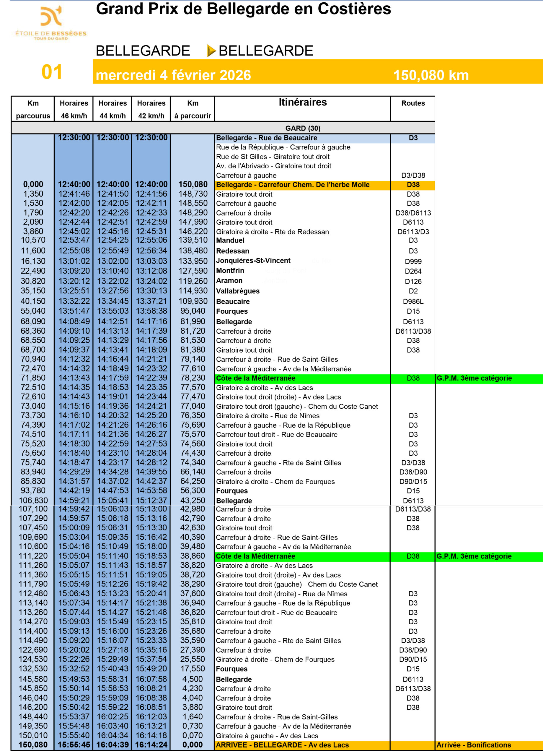Select the Manduel itinerary entry
Viewport: 543px width, 756px height.
(230, 240)
